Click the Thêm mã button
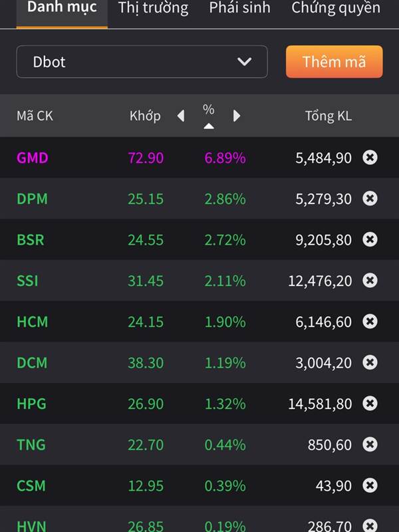The height and width of the screenshot is (532, 399). [x=334, y=62]
